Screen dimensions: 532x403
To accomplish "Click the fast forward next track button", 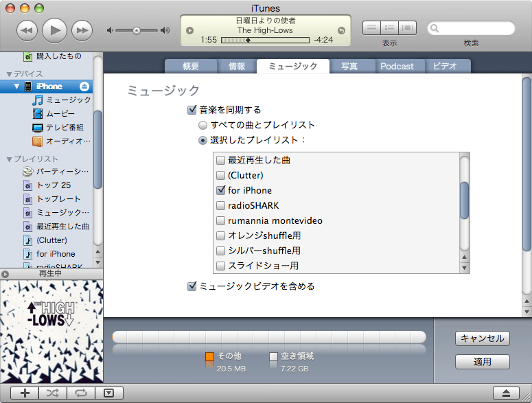I will (x=82, y=30).
